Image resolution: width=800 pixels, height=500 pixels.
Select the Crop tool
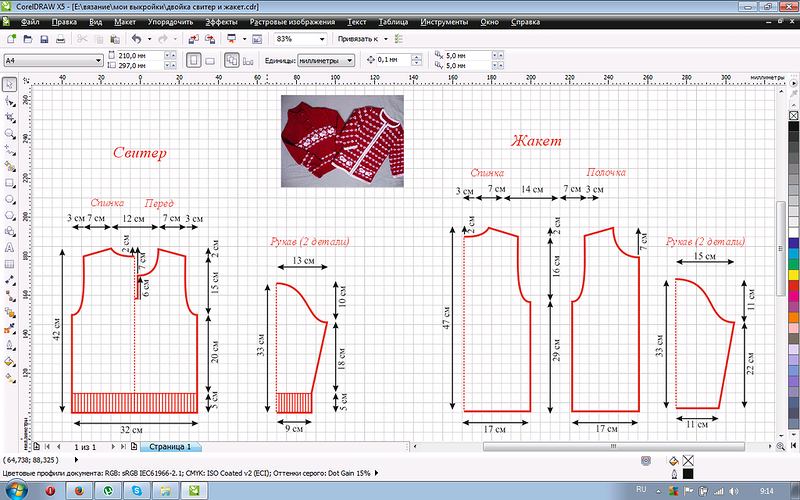coord(9,117)
